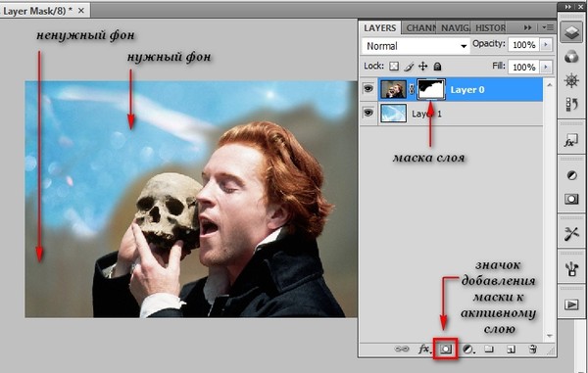The height and width of the screenshot is (373, 588).
Task: Toggle the Lock all padlock
Action: click(437, 67)
